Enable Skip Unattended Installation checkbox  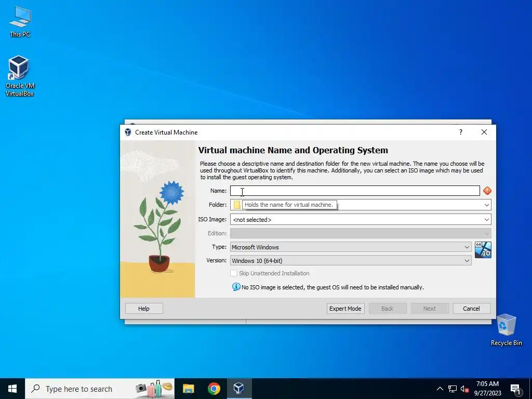tap(233, 273)
